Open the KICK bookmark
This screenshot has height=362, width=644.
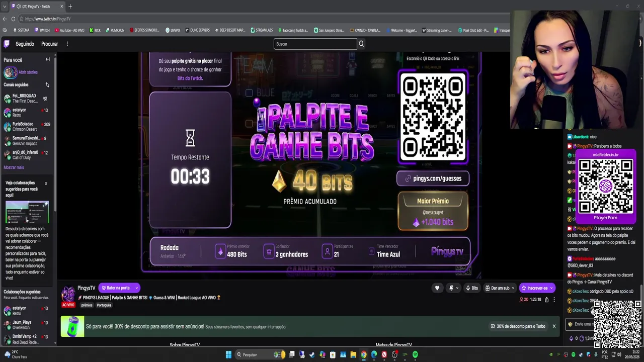95,30
